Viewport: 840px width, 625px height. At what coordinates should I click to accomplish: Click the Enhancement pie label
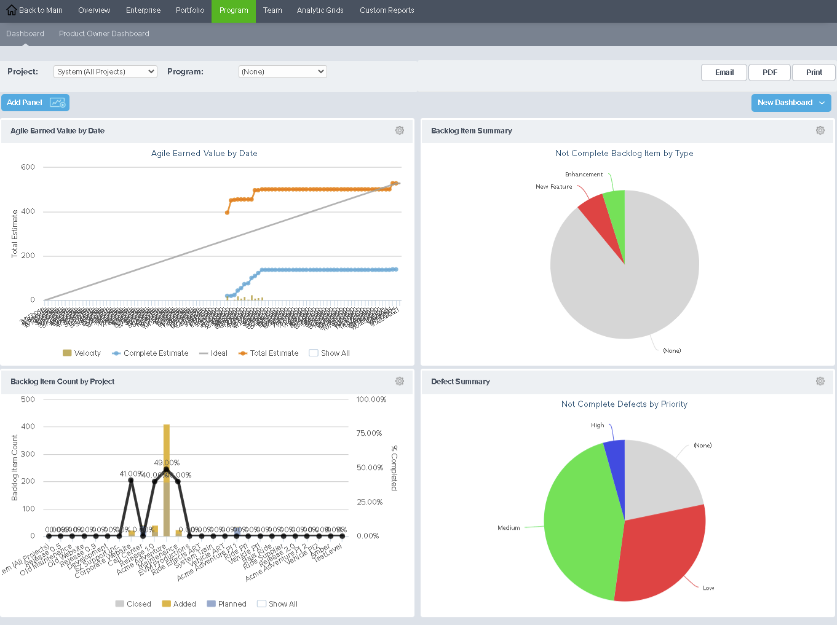(584, 175)
